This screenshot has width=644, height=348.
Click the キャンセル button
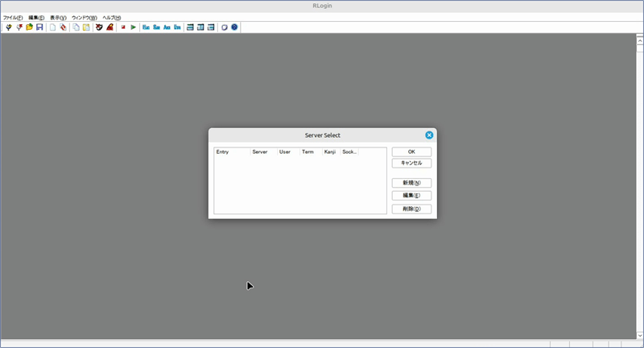pyautogui.click(x=411, y=163)
